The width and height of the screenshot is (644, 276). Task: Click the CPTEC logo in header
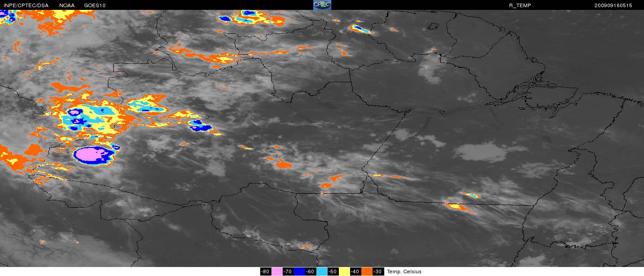tap(322, 5)
